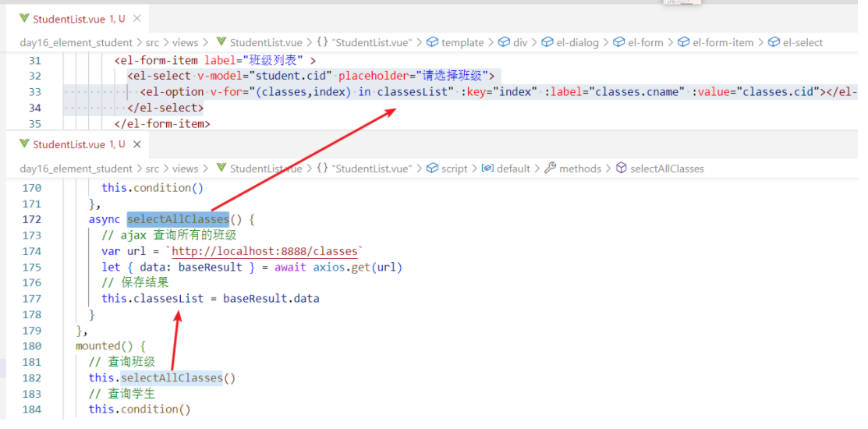Image resolution: width=868 pixels, height=429 pixels.
Task: Click the cube icon beside template breadcrumb
Action: click(432, 42)
